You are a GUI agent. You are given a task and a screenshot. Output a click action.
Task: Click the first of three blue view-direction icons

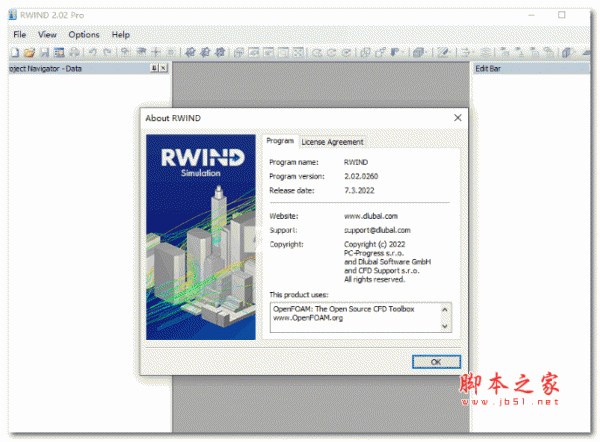[190, 52]
